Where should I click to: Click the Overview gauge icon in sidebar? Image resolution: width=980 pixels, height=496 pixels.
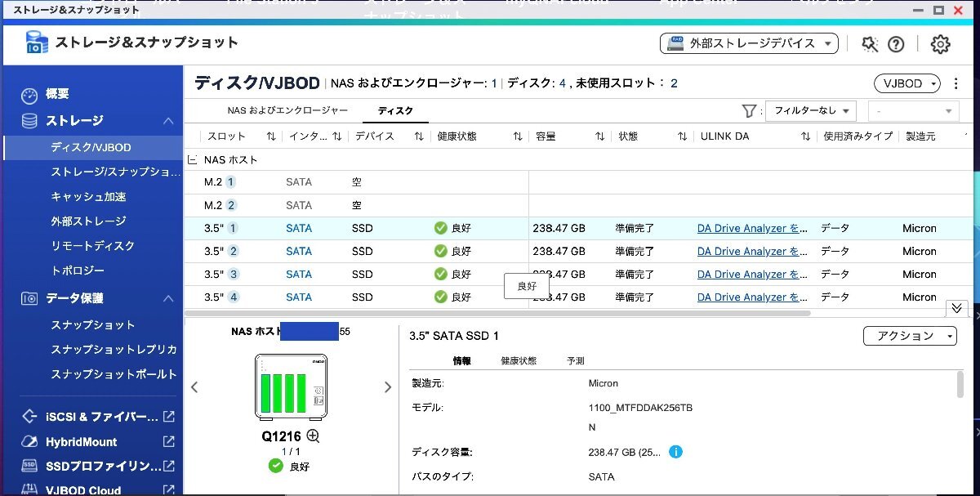(29, 95)
